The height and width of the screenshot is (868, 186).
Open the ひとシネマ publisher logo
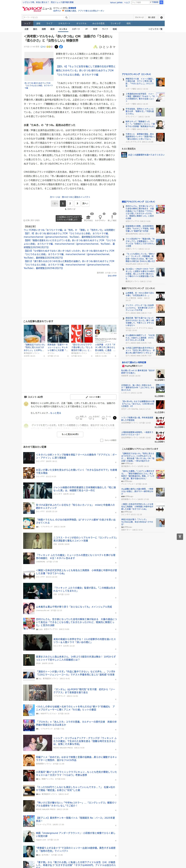[x=105, y=47]
